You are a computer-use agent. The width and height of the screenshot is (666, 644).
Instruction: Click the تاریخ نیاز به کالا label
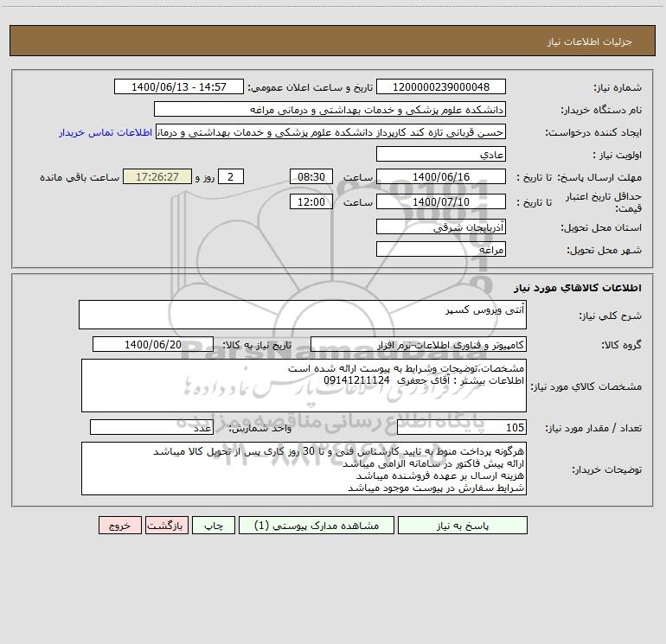(258, 345)
